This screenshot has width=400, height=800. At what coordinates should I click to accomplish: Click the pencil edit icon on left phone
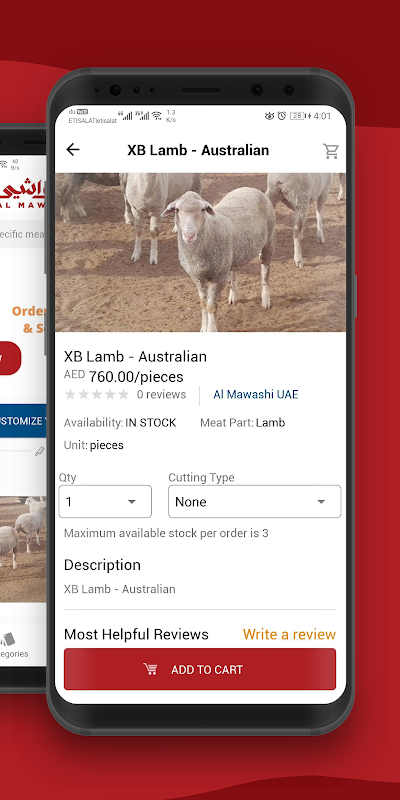point(40,451)
